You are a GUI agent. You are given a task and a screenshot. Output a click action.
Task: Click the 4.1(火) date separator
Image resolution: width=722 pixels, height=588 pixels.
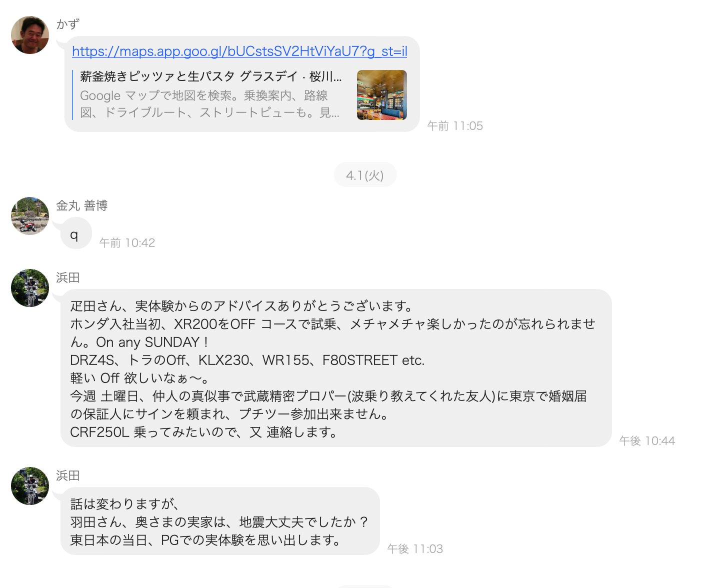click(x=365, y=175)
